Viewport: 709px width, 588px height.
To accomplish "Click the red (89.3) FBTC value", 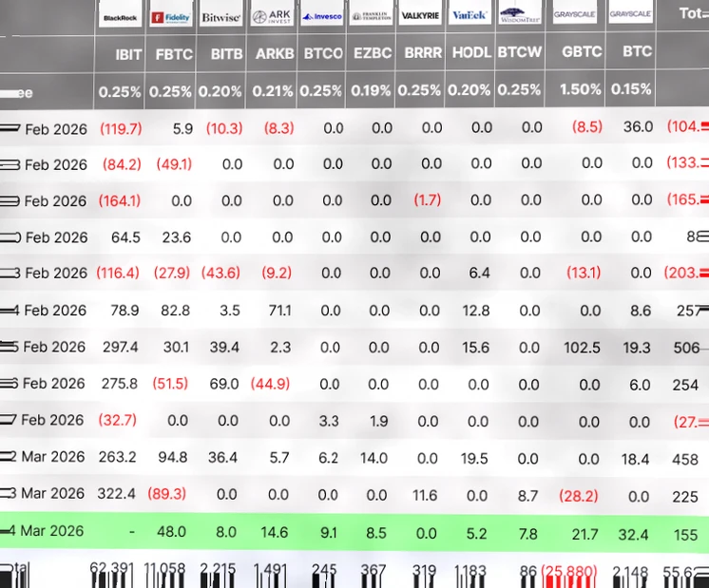I will coord(167,494).
